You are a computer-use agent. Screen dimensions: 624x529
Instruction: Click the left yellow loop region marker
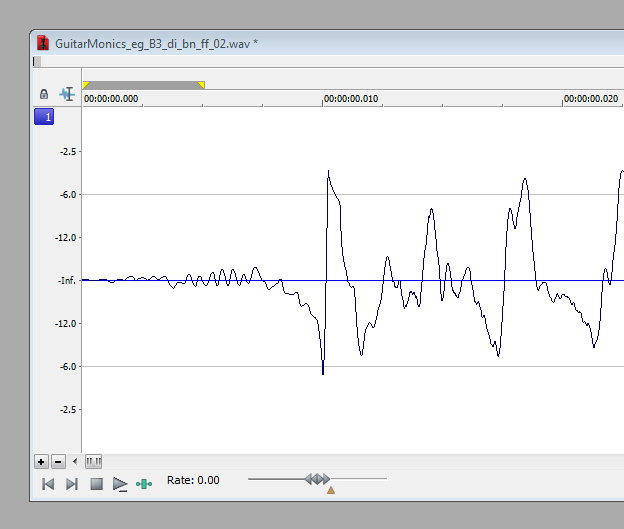pyautogui.click(x=86, y=85)
